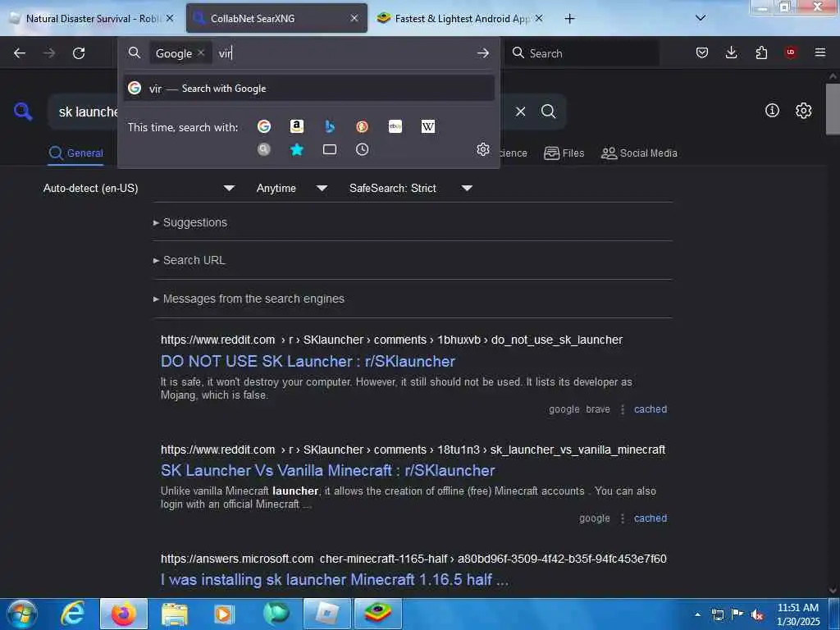Open Auto-detect (en-US) language dropdown

139,188
